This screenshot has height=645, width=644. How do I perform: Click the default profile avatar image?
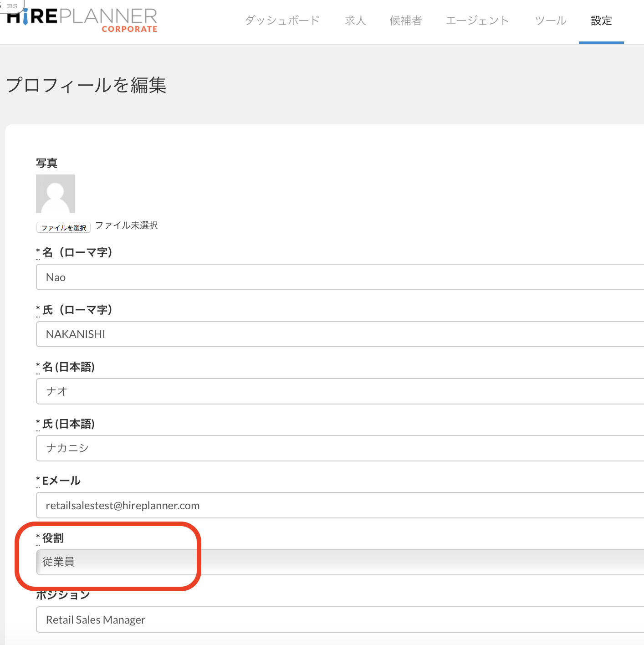(55, 194)
